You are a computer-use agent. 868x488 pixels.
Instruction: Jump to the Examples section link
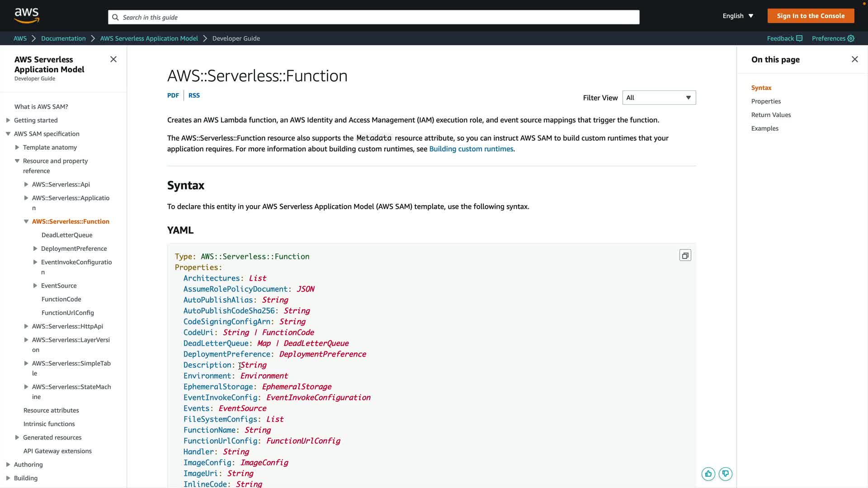click(764, 128)
